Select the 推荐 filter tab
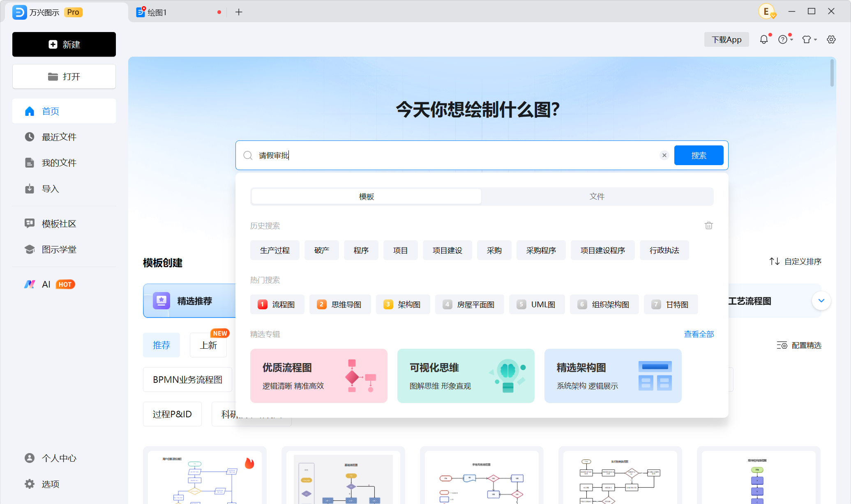 click(161, 345)
